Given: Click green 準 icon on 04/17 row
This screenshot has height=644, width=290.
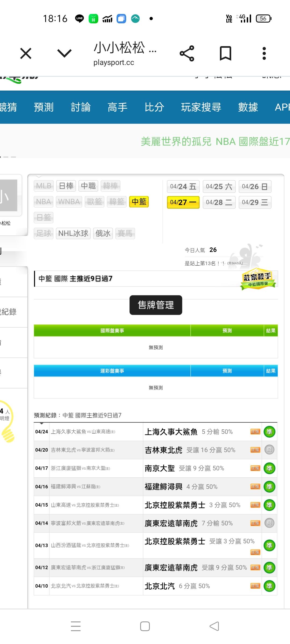Looking at the screenshot, I should point(269,469).
